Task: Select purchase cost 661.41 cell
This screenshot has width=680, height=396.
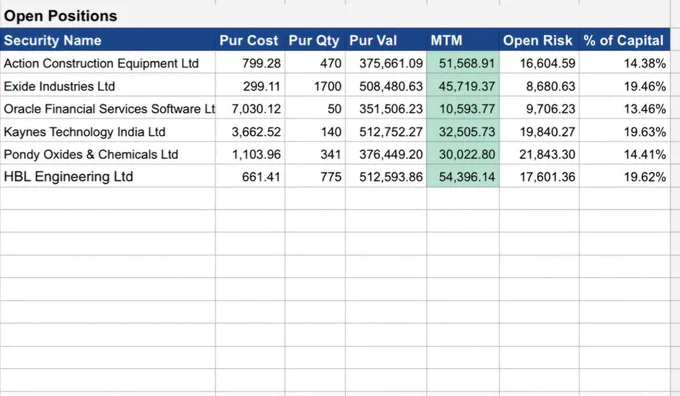Action: pyautogui.click(x=250, y=177)
